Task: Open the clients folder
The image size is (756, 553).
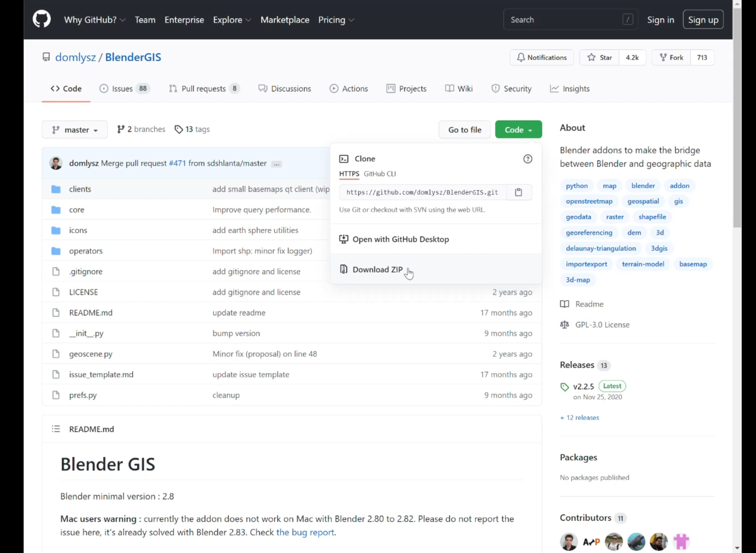Action: [80, 189]
